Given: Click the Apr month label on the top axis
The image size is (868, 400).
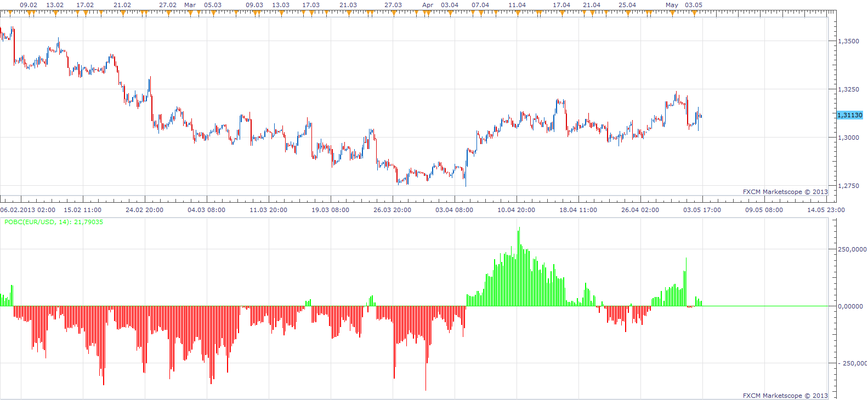Looking at the screenshot, I should point(428,5).
